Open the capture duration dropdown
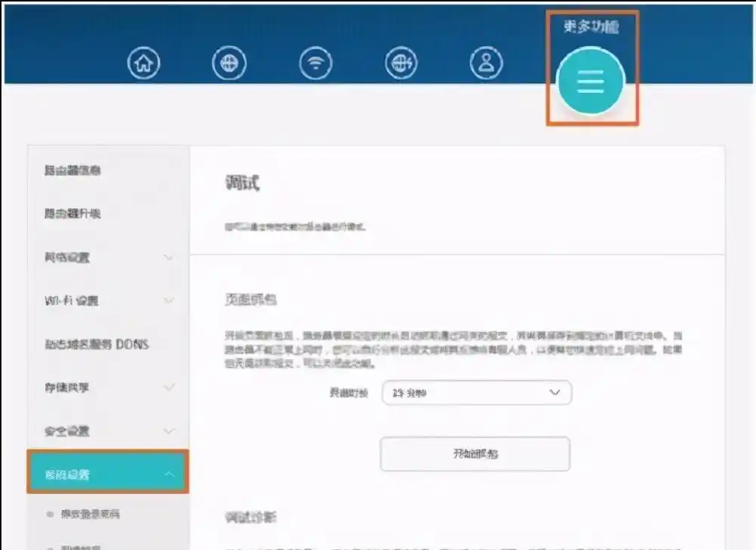 click(476, 392)
